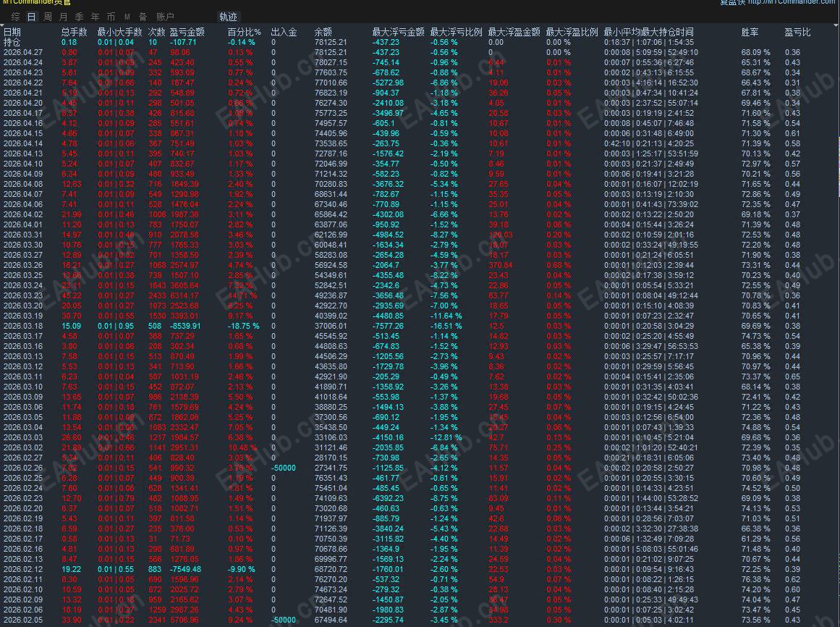Click the -50000 withdrawal on 2026.02.05
The image size is (840, 627).
[284, 620]
